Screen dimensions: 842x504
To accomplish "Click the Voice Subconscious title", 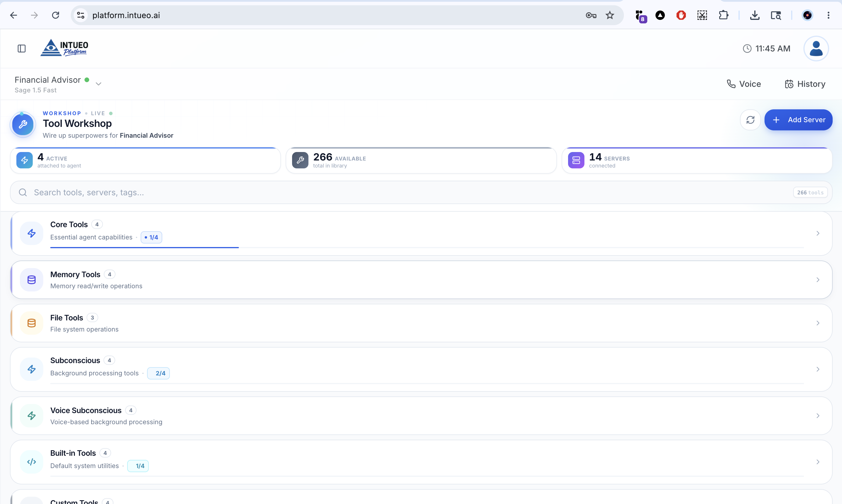I will click(86, 410).
